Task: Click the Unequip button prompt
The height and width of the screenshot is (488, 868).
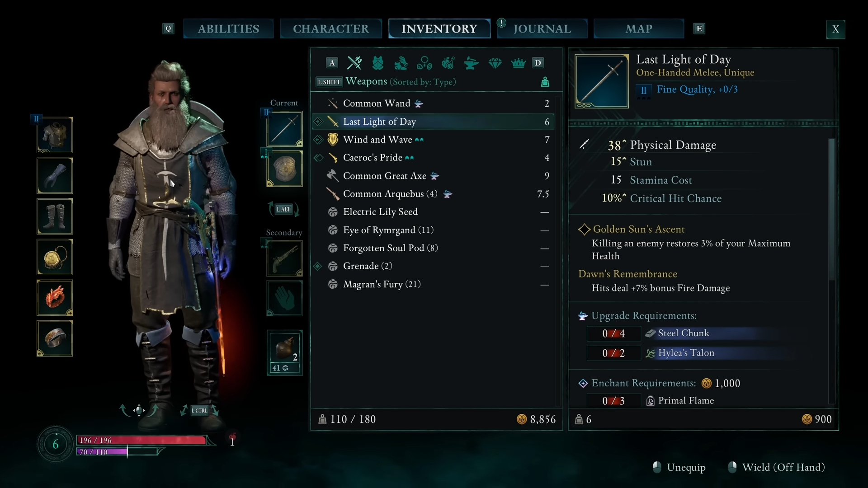Action: pos(679,467)
